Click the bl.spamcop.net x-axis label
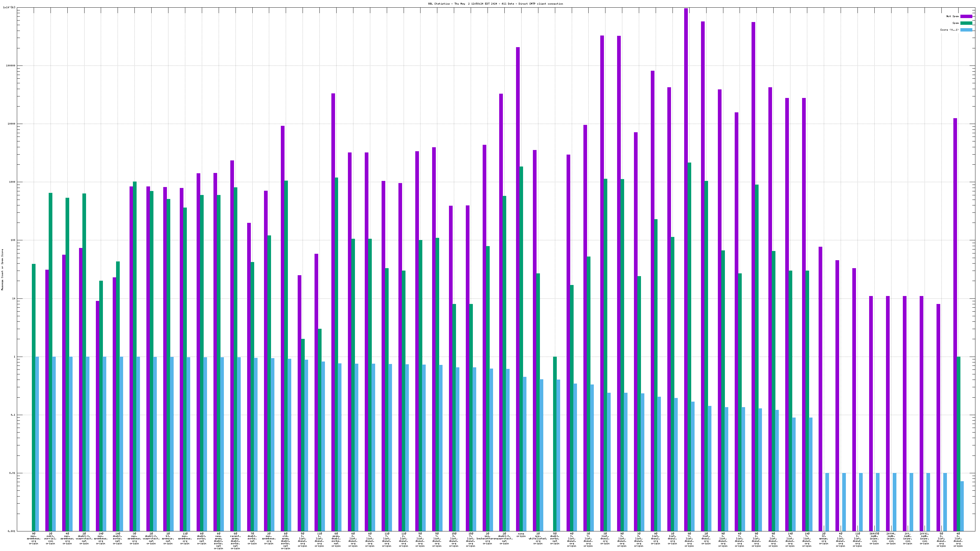Screen dimensions: 980x551 click(168, 538)
